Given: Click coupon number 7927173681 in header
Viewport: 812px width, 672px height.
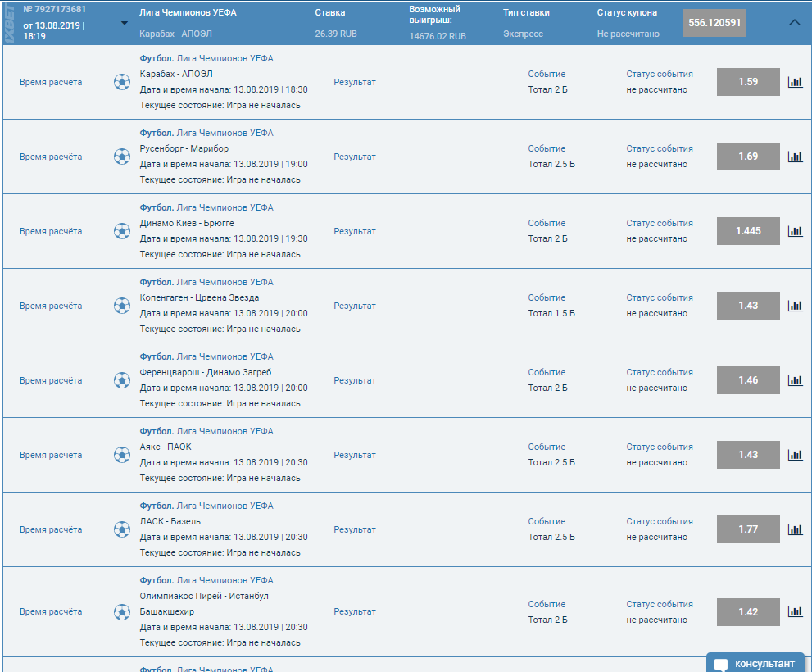Looking at the screenshot, I should click(54, 9).
